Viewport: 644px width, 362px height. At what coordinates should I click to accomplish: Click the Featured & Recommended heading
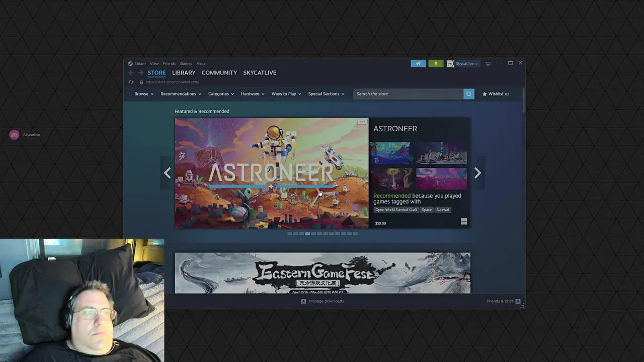tap(202, 111)
